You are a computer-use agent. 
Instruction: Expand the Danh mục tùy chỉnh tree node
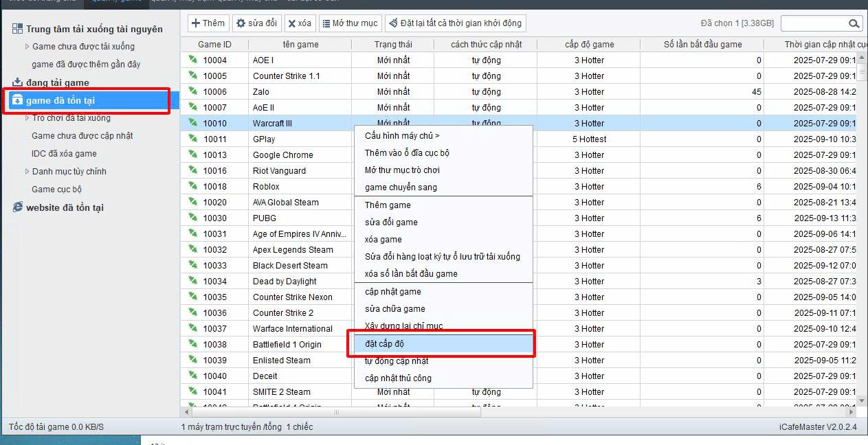27,172
